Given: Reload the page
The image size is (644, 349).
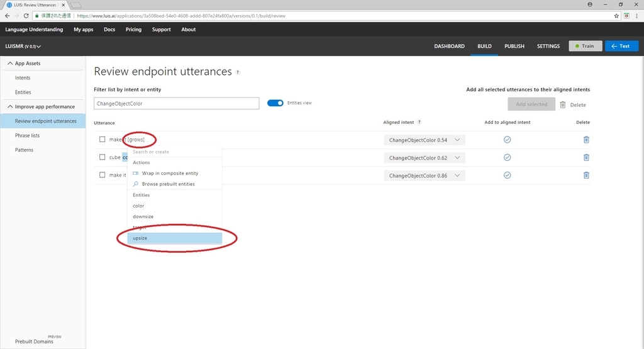Looking at the screenshot, I should (x=26, y=16).
